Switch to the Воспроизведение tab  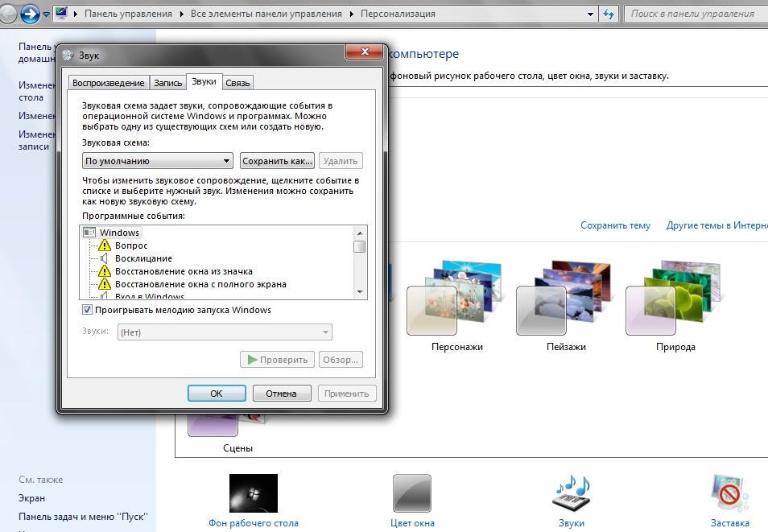click(109, 82)
